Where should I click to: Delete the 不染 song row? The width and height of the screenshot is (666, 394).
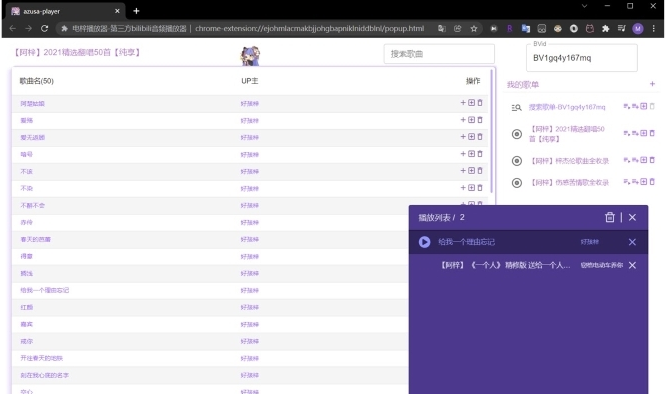[480, 188]
